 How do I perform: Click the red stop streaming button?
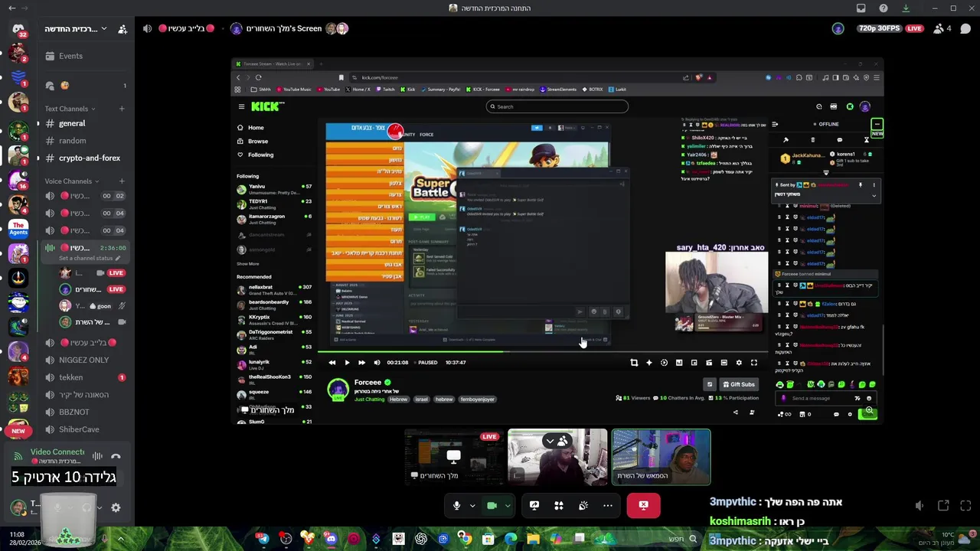click(644, 505)
